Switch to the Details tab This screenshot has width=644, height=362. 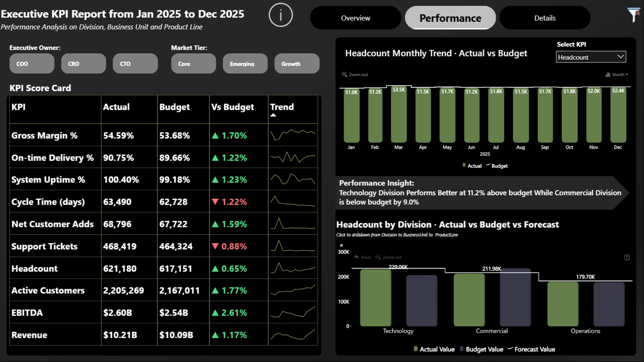pyautogui.click(x=545, y=18)
